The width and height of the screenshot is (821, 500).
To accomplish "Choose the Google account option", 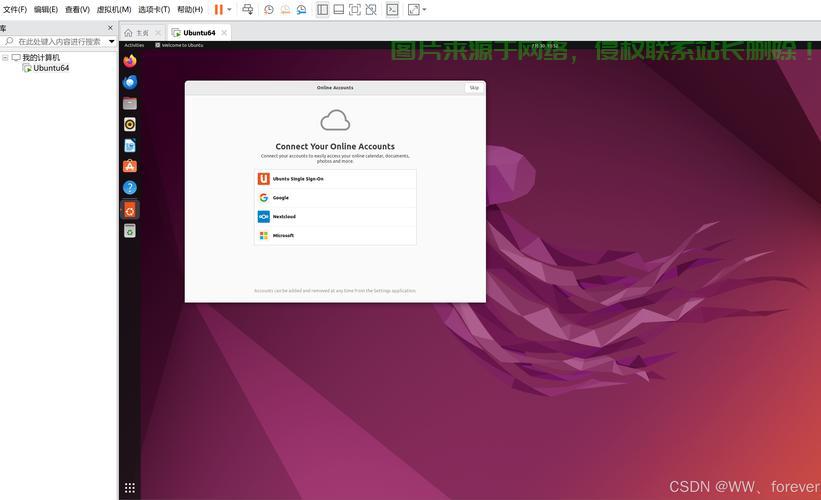I will [x=335, y=198].
